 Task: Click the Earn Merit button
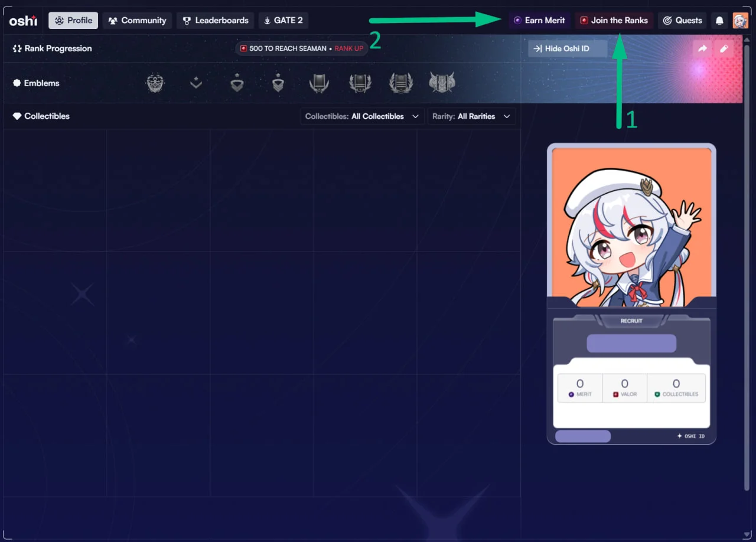[x=539, y=21]
